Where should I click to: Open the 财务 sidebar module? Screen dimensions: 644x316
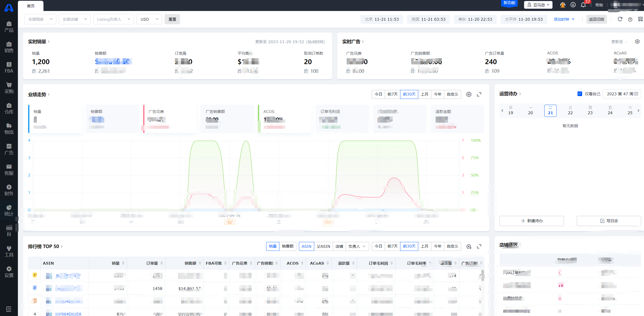[x=9, y=190]
